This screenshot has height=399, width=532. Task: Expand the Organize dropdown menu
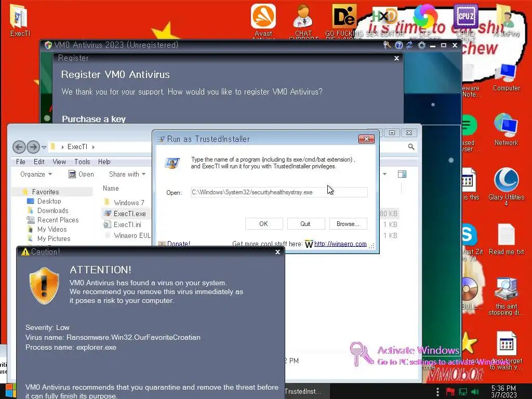click(36, 174)
